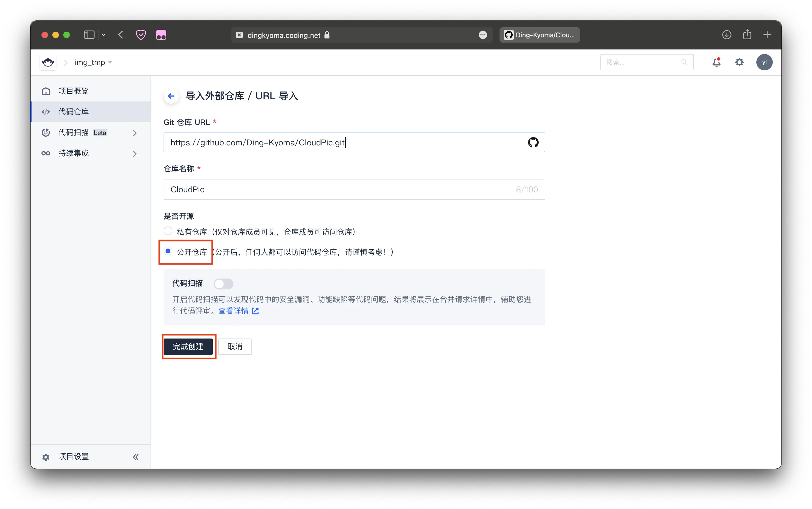Open the 查看详情 link

point(233,311)
